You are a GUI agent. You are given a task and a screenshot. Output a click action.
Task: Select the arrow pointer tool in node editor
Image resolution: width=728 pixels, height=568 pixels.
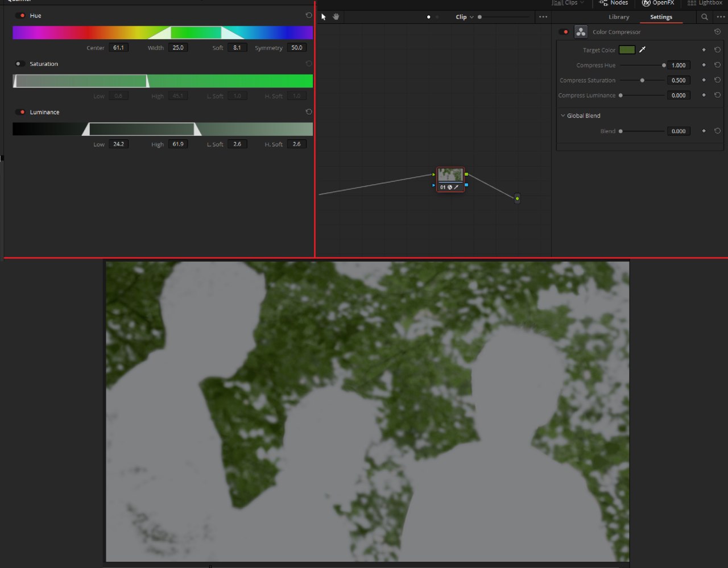point(324,17)
